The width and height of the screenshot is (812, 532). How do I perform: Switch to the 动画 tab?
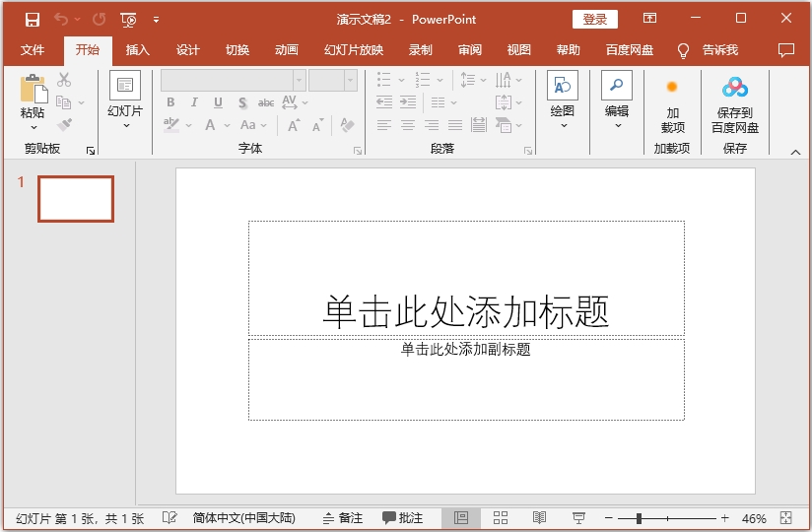(287, 50)
